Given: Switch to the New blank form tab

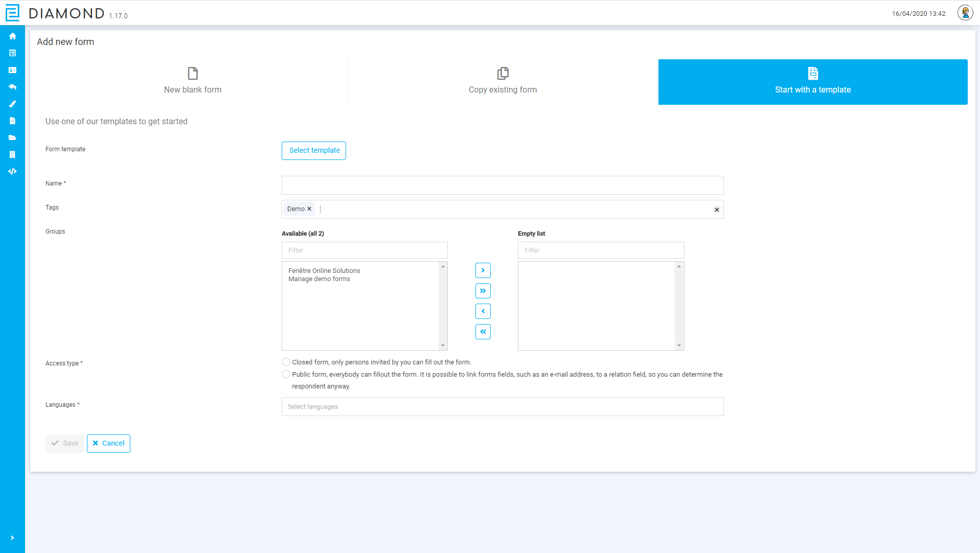Looking at the screenshot, I should pos(192,82).
